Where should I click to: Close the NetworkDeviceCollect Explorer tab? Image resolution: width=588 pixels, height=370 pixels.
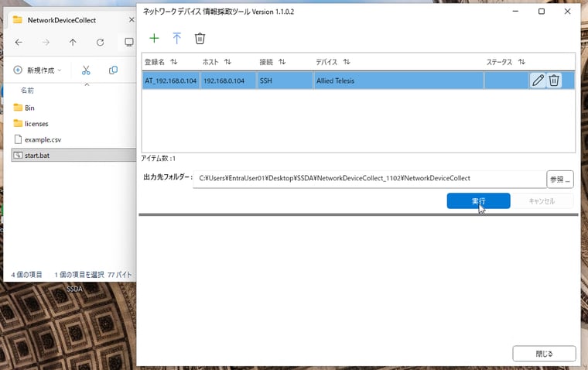tap(132, 20)
